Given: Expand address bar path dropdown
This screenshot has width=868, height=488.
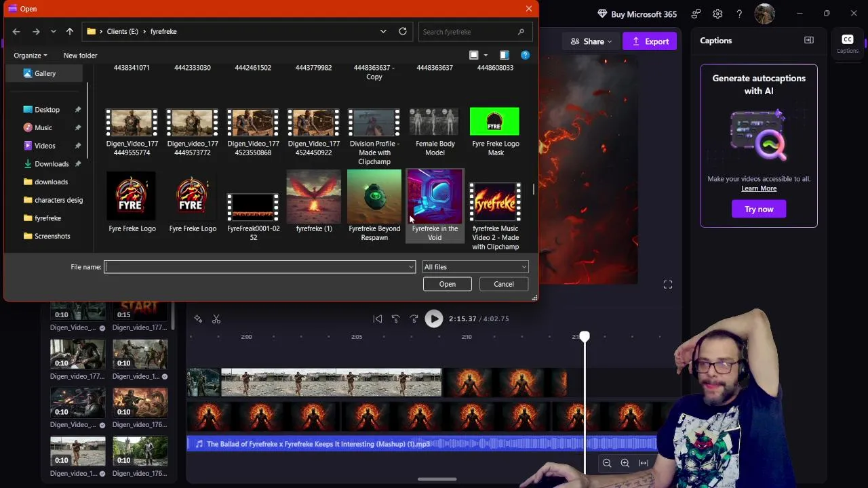Looking at the screenshot, I should [383, 31].
